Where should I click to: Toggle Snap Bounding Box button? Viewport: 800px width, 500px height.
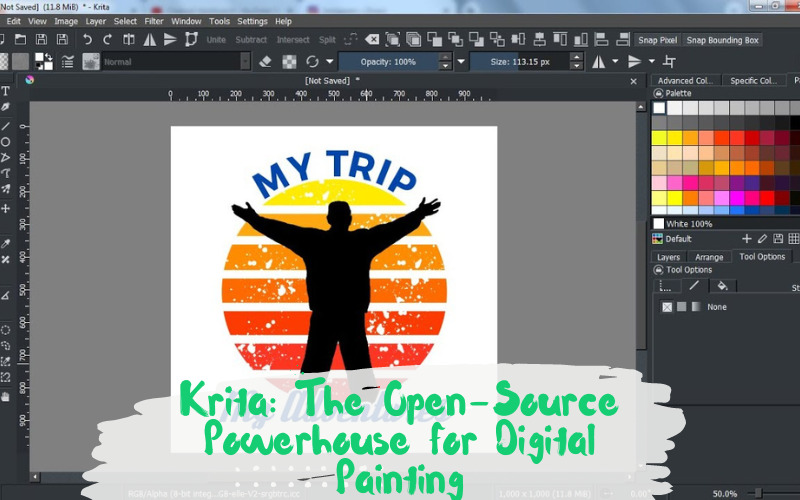722,40
